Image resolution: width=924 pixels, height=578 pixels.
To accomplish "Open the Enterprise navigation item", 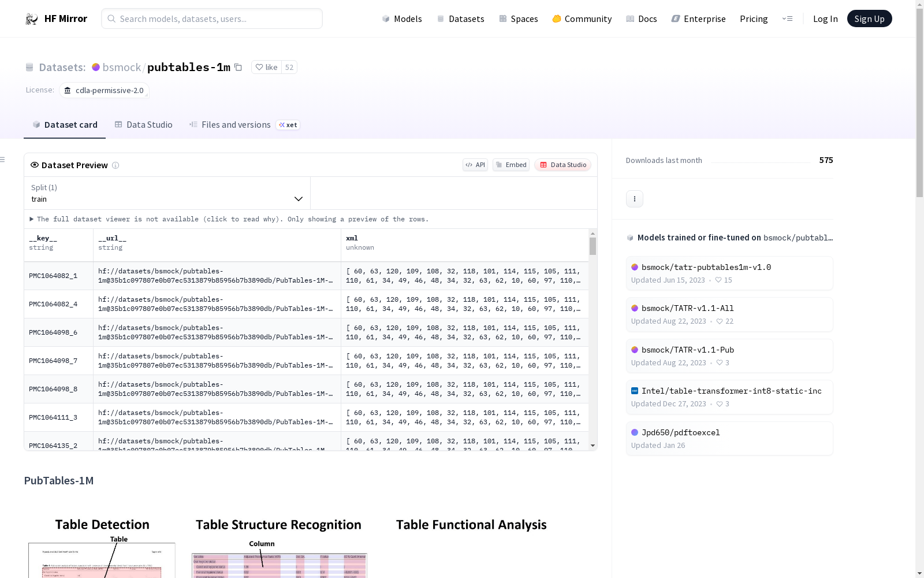I will click(x=699, y=19).
